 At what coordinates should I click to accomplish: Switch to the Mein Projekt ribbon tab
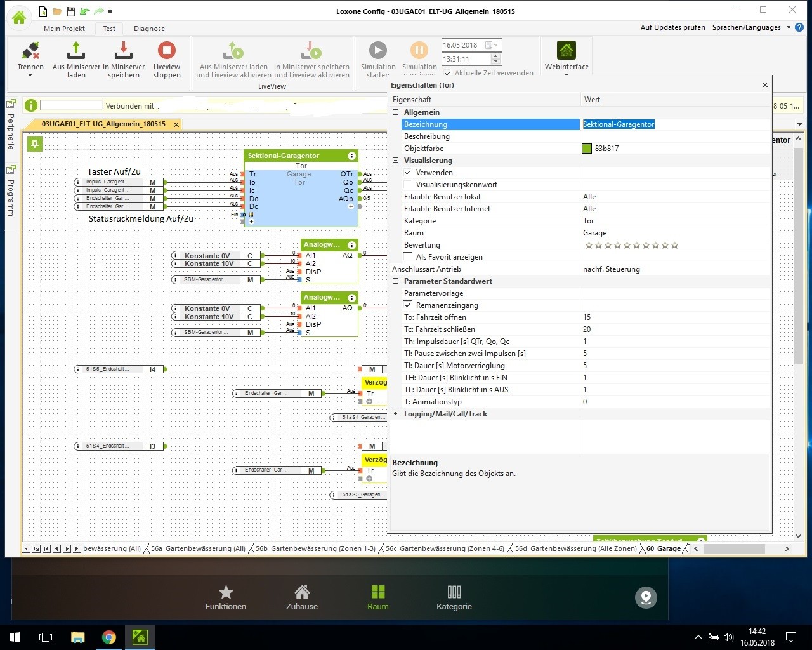point(64,29)
